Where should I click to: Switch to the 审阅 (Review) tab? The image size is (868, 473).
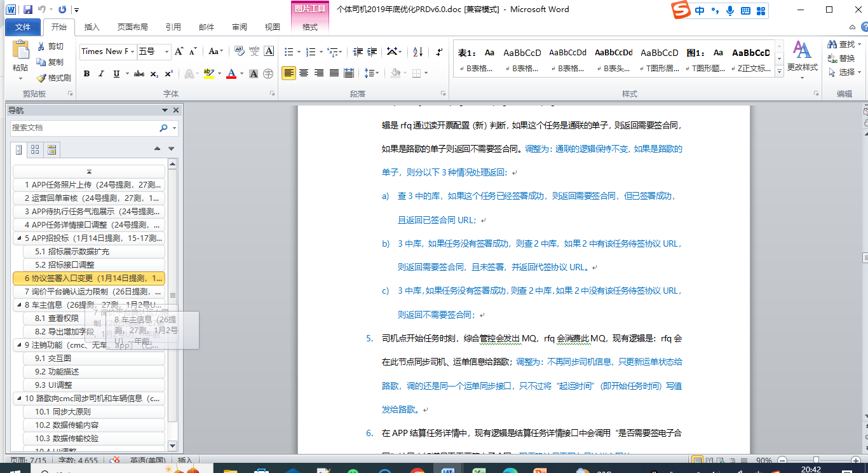(x=240, y=27)
